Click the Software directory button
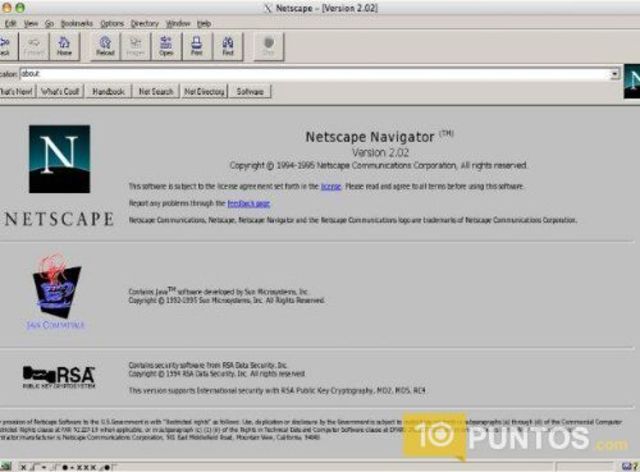This screenshot has width=640, height=472. 250,91
